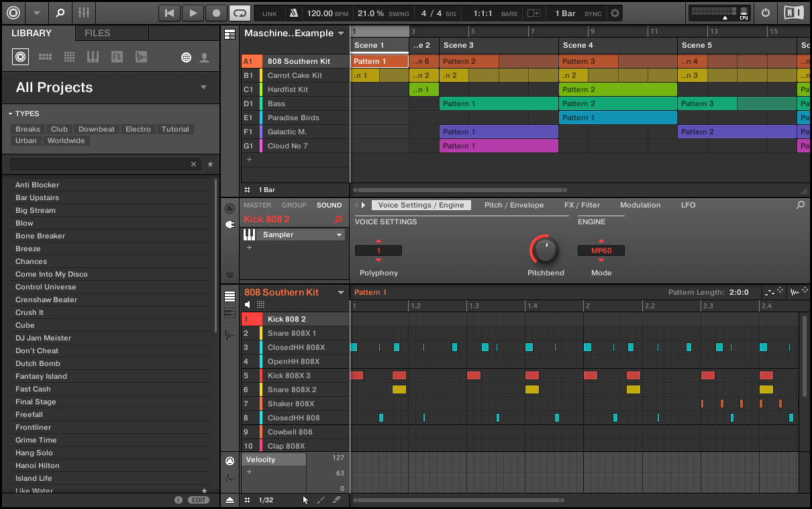Select the eraser tool in pattern editor
Viewport: 812px width, 509px height.
pyautogui.click(x=337, y=500)
